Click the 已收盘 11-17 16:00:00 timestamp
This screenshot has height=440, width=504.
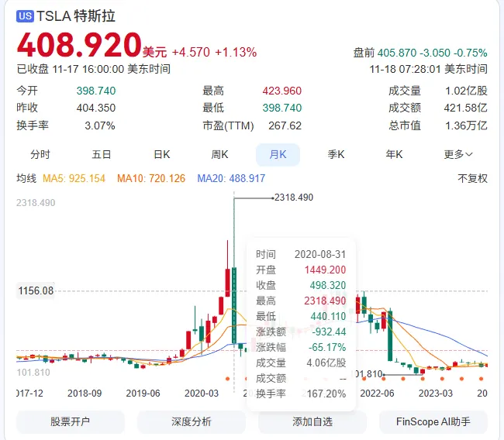coord(94,69)
